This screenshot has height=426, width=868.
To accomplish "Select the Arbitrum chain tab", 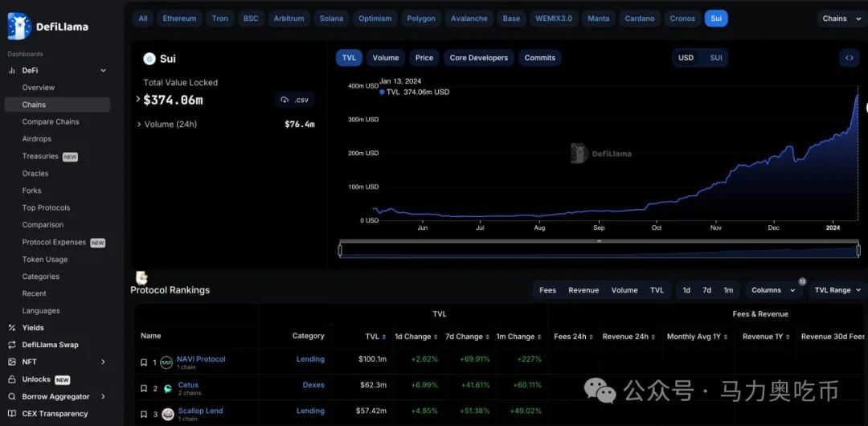I will [289, 18].
